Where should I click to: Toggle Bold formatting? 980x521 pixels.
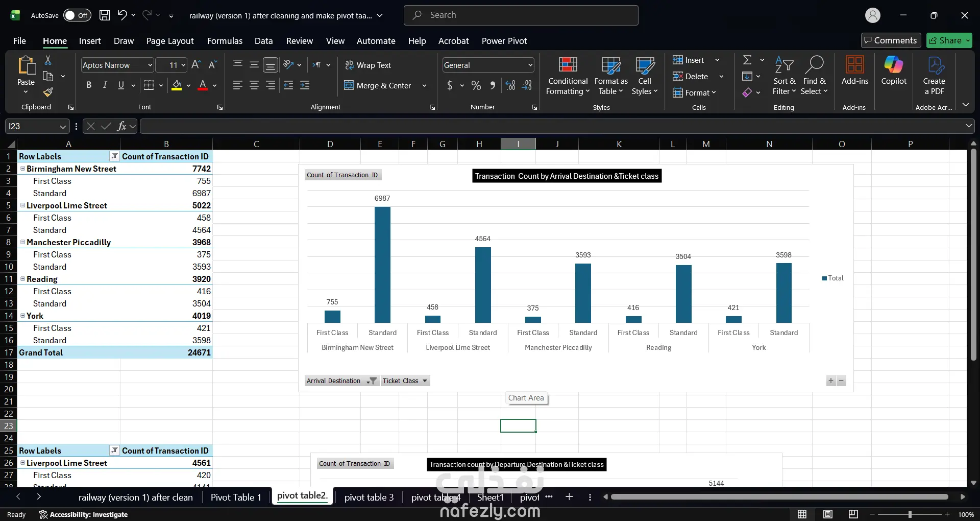coord(89,85)
